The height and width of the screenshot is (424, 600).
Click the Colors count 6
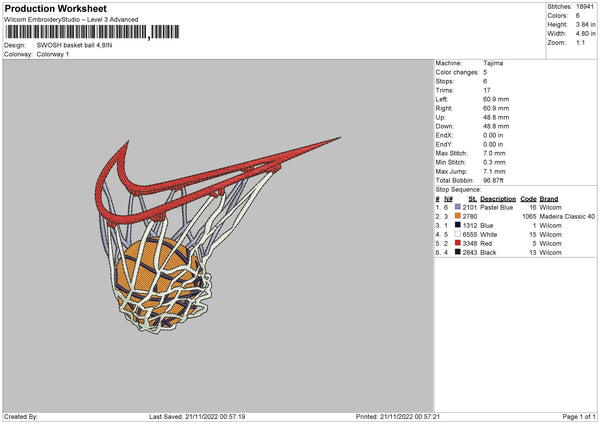[577, 16]
